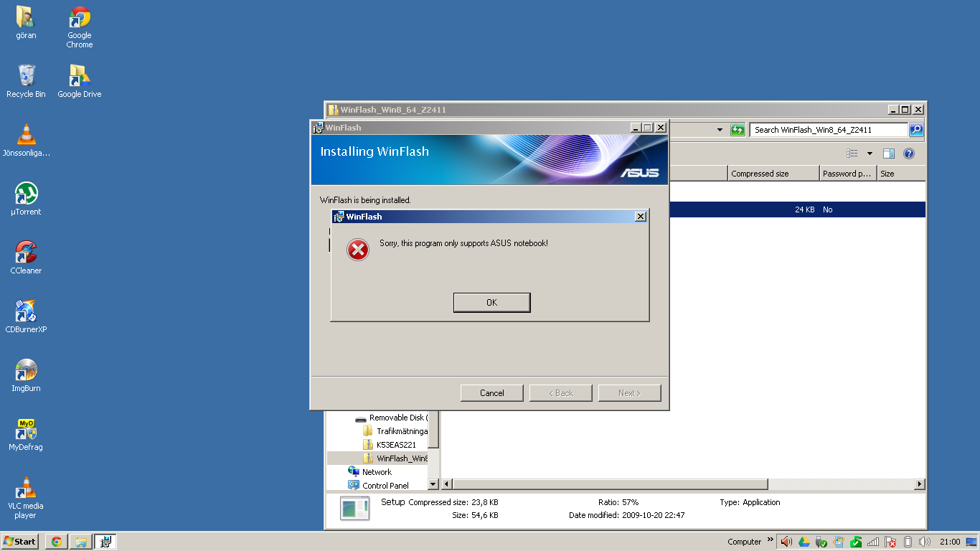
Task: Select WinFlash_Win8 folder in navigation tree
Action: (395, 458)
